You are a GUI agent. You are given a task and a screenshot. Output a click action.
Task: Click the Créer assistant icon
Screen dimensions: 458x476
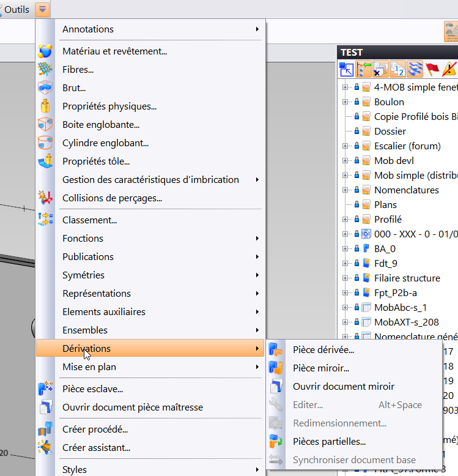[x=45, y=447]
